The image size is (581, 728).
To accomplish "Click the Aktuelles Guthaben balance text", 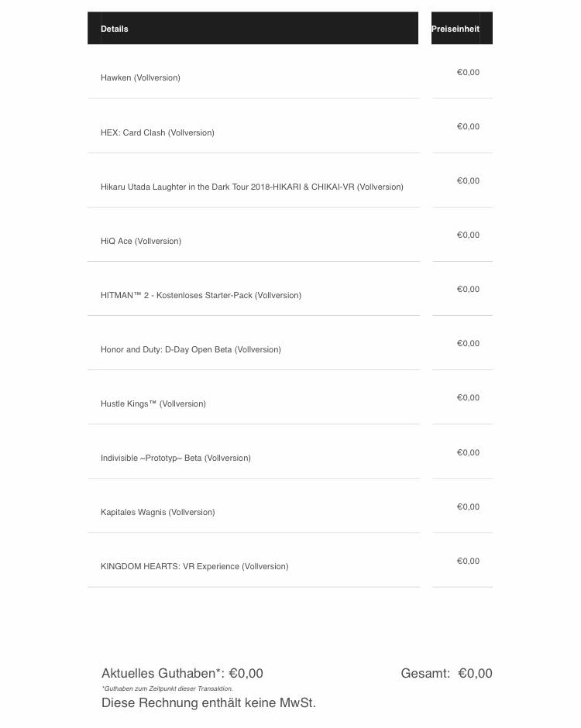I will [x=182, y=673].
